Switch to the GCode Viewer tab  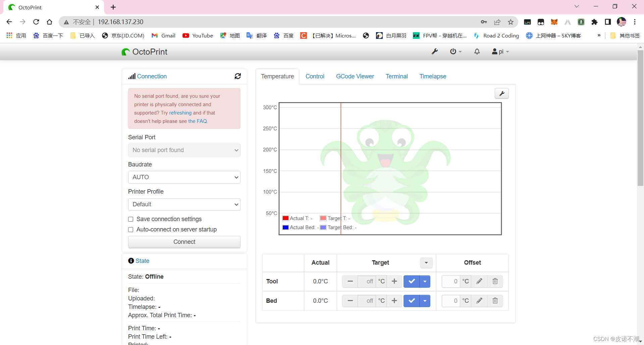coord(355,76)
